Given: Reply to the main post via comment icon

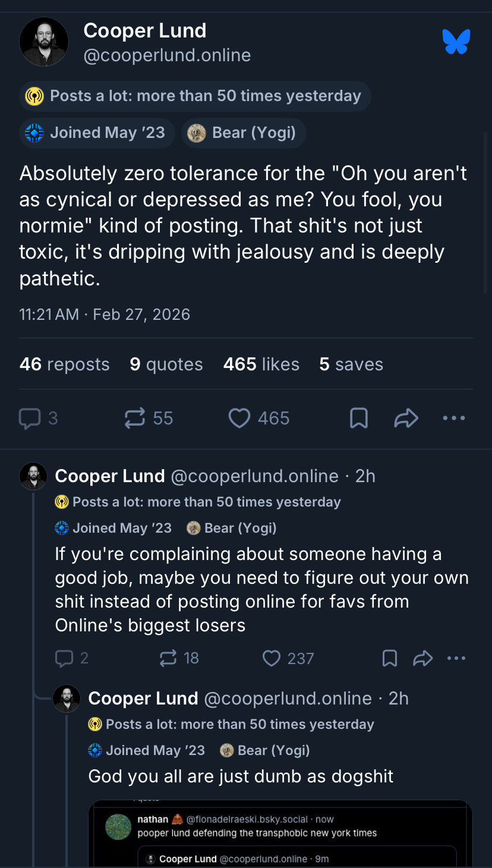Looking at the screenshot, I should coord(29,419).
